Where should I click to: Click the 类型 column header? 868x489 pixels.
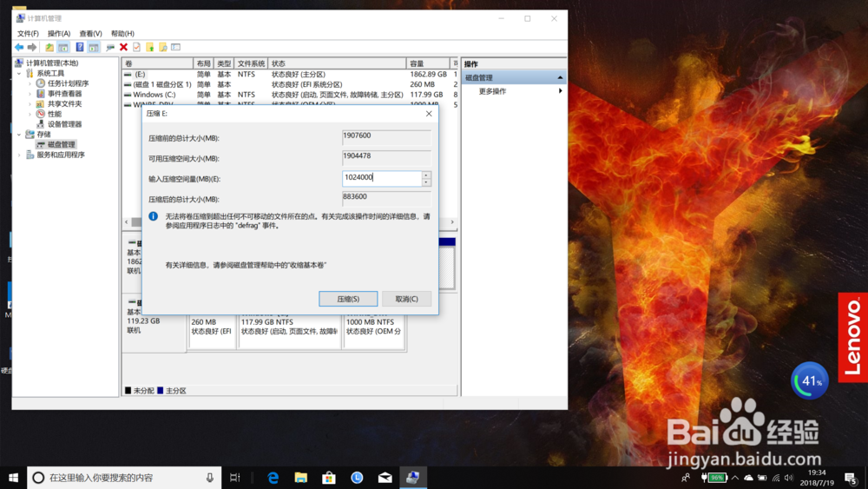pos(224,63)
